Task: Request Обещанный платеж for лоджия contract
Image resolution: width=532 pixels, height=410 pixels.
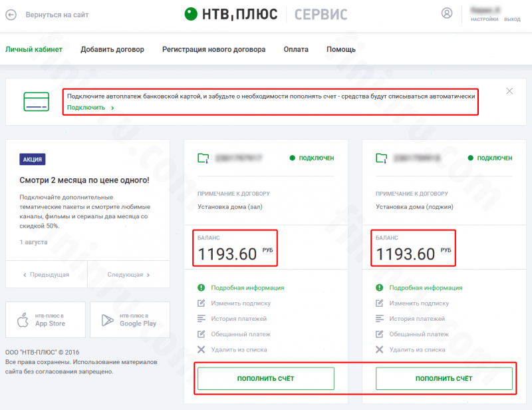Action: coord(419,334)
